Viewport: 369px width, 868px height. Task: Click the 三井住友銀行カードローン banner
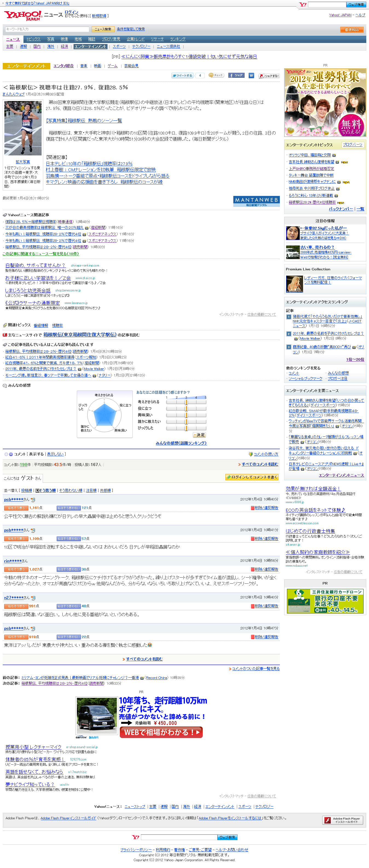click(325, 601)
